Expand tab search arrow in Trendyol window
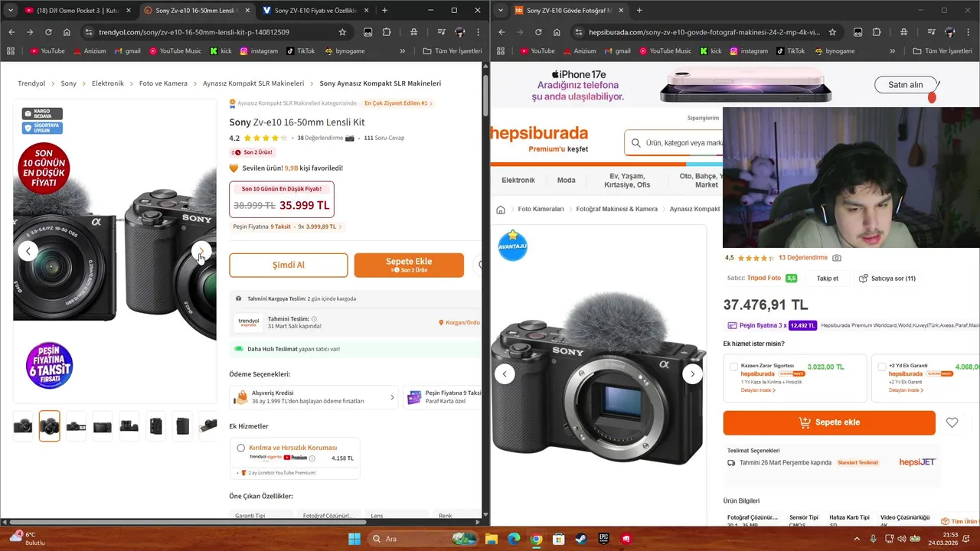The image size is (980, 551). (x=10, y=10)
